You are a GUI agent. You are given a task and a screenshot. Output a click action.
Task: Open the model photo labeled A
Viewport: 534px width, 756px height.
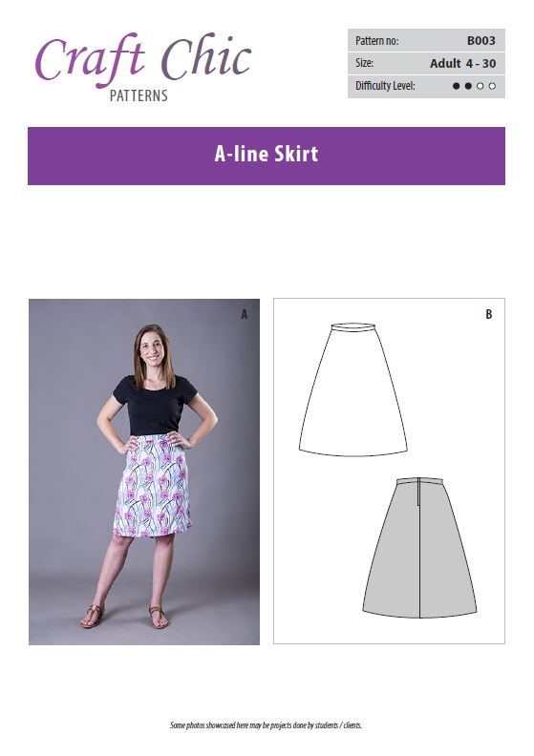click(x=144, y=472)
